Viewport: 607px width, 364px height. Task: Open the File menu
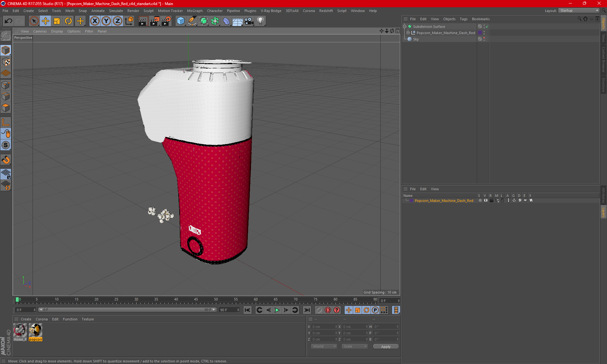pyautogui.click(x=5, y=11)
